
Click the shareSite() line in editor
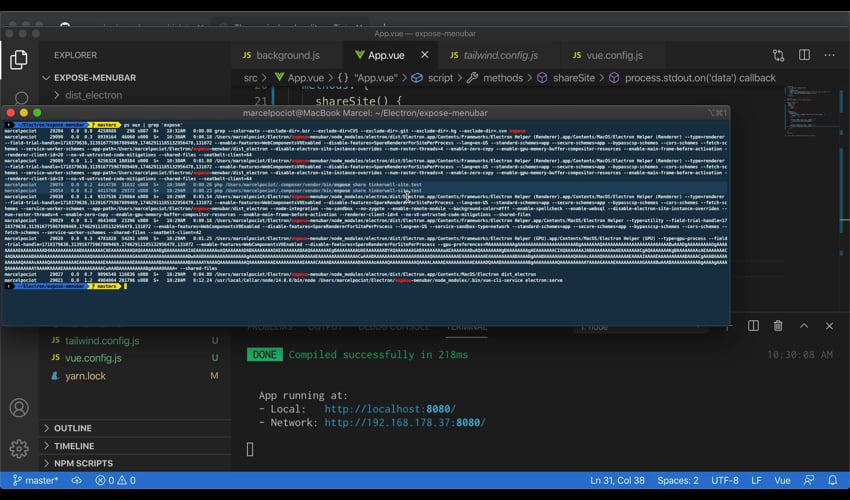tap(358, 101)
